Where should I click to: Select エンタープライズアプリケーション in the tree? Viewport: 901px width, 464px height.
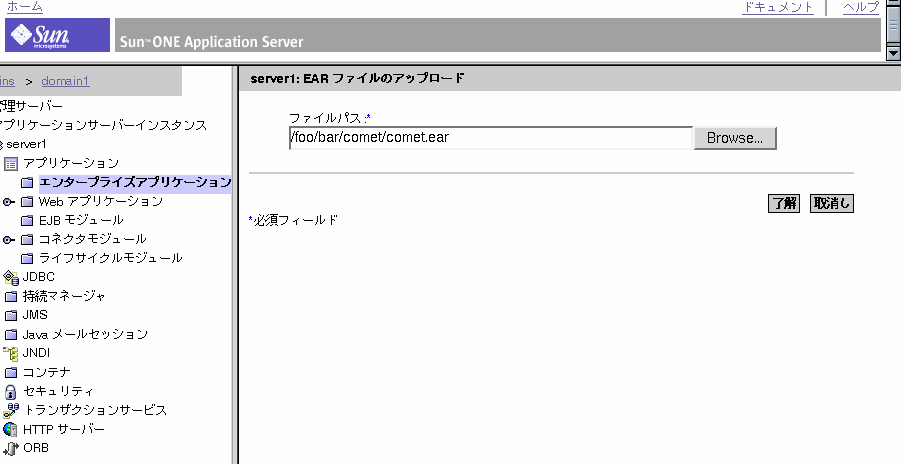135,183
